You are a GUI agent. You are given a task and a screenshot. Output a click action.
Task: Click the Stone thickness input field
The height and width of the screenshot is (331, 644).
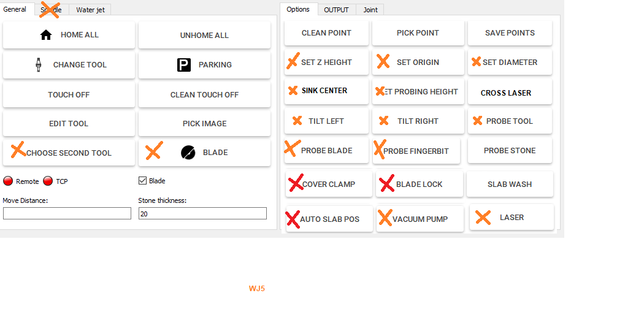click(202, 213)
